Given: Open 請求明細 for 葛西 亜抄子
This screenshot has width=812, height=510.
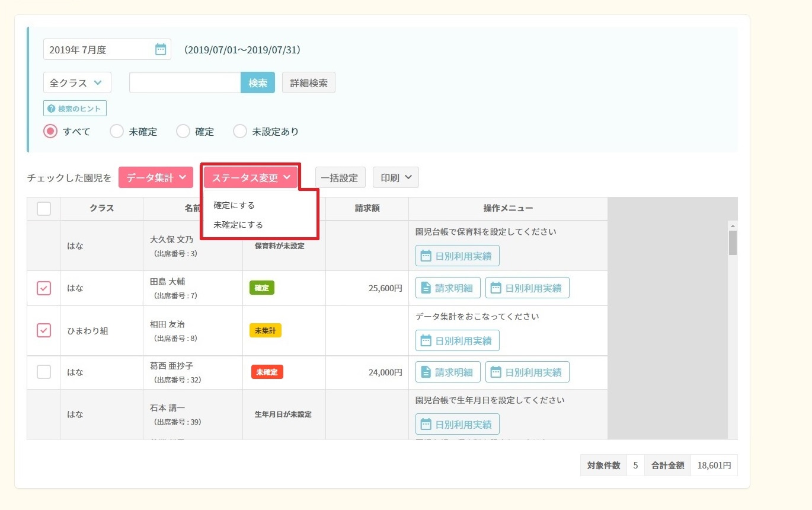Looking at the screenshot, I should pyautogui.click(x=447, y=372).
